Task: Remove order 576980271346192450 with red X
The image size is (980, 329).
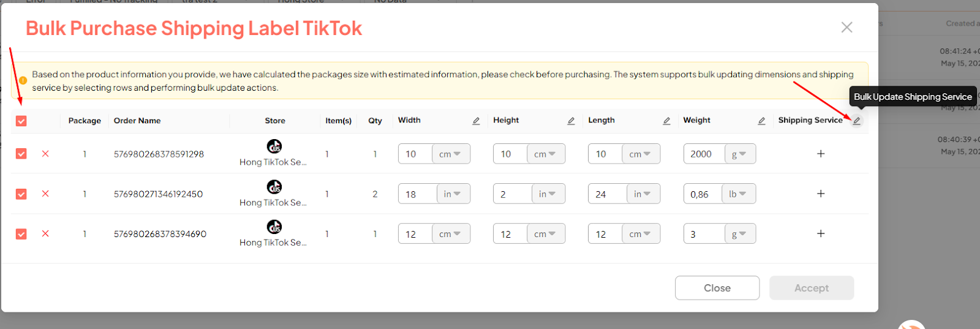Action: (45, 194)
